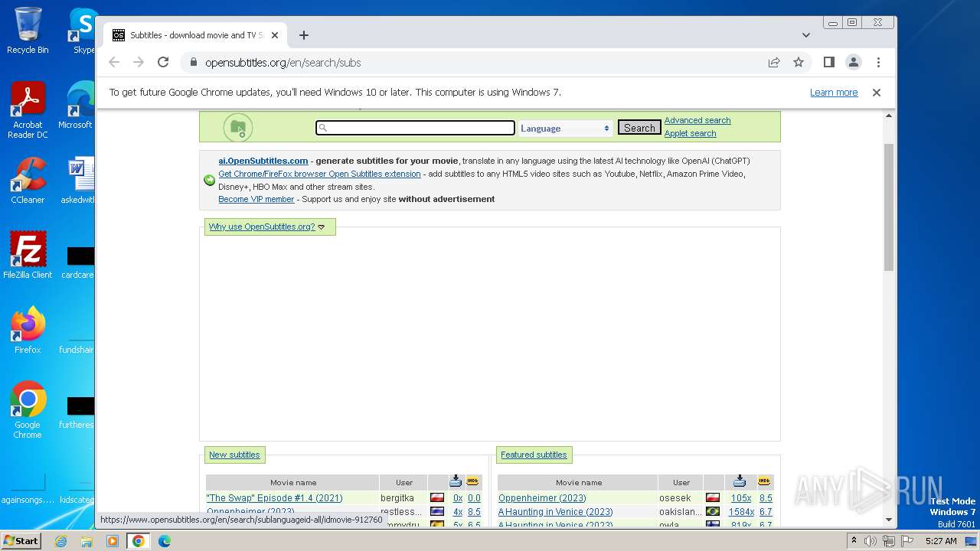
Task: Click Chrome's forward arrow
Action: click(139, 62)
